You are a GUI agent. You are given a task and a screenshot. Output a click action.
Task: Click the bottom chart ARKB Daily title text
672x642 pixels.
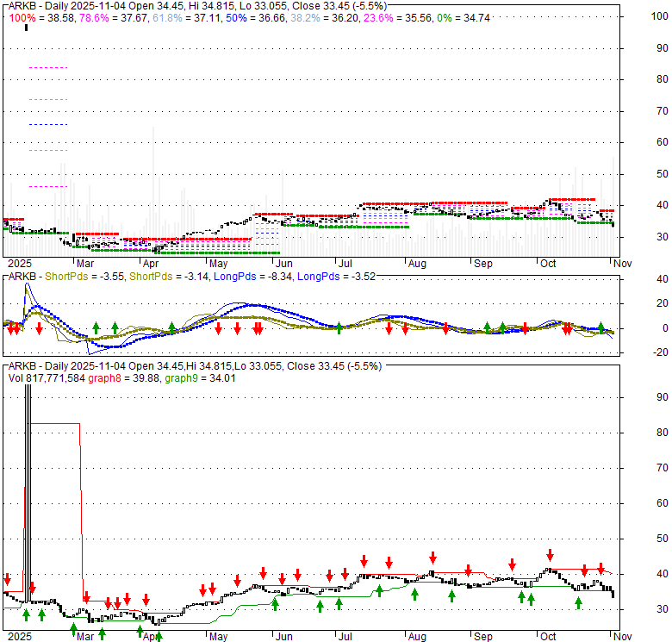[195, 366]
